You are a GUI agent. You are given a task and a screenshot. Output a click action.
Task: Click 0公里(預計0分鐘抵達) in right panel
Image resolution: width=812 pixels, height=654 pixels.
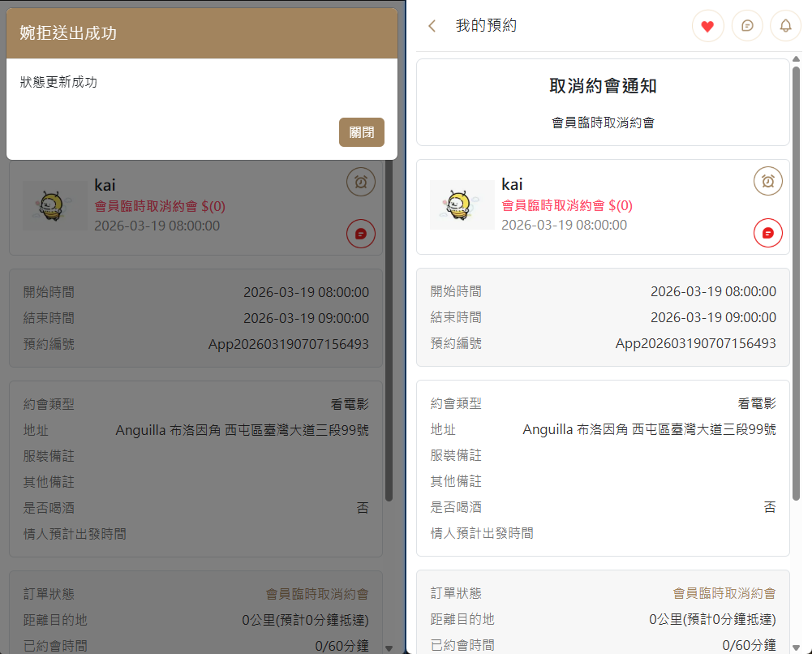pos(712,619)
